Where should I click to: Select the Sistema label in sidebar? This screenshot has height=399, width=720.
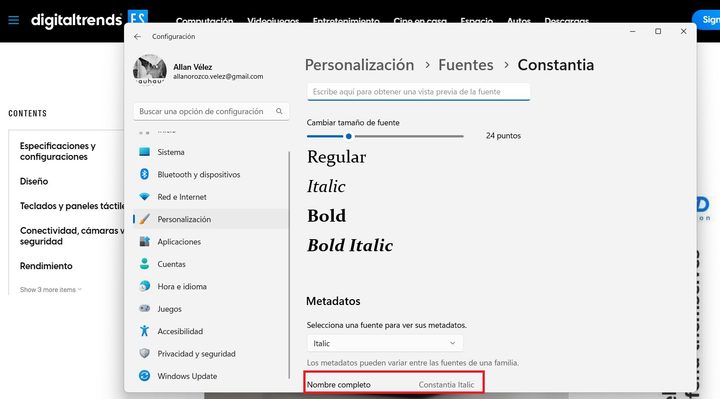[171, 152]
